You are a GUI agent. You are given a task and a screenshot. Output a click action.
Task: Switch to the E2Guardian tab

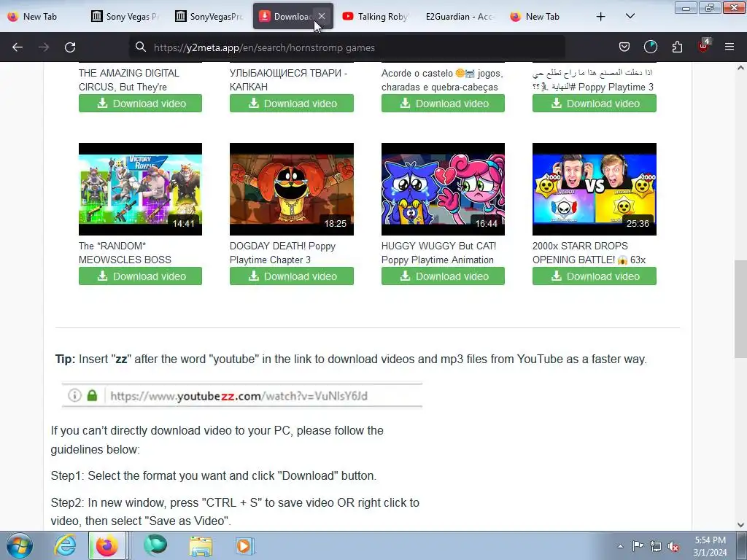pos(460,16)
